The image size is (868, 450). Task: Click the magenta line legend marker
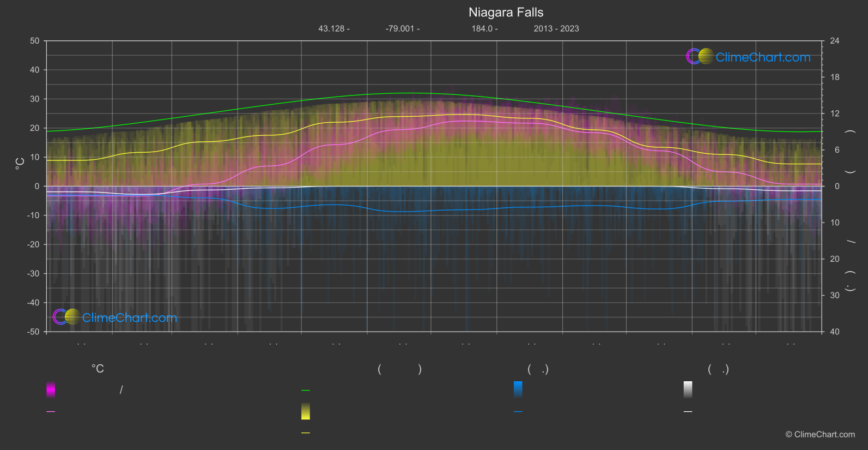point(51,412)
